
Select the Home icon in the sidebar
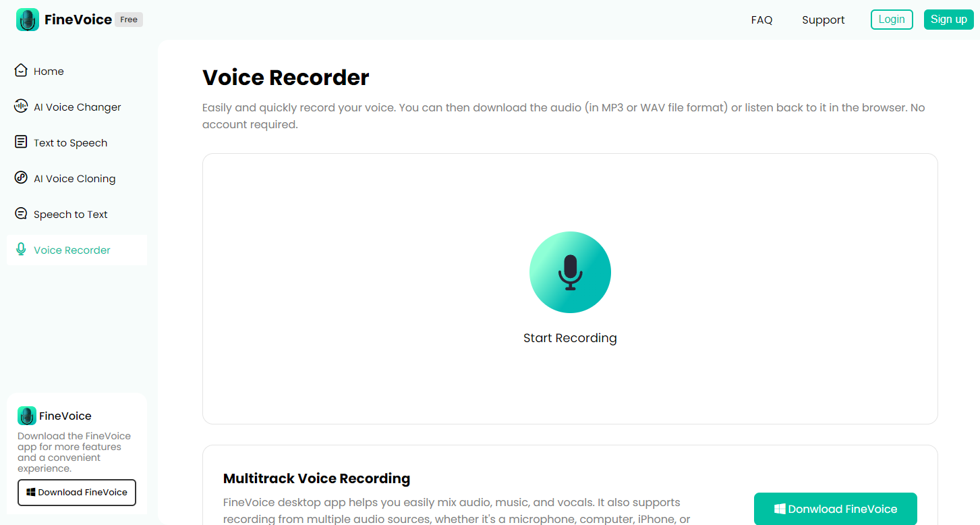21,70
